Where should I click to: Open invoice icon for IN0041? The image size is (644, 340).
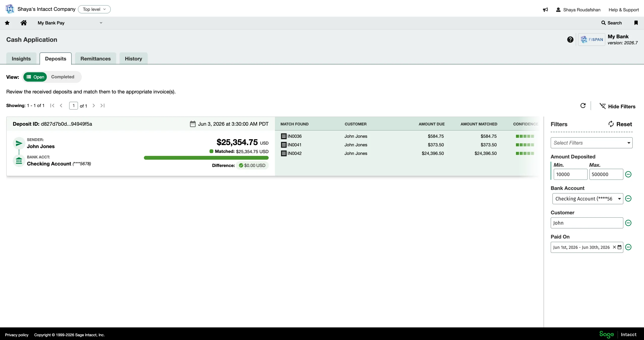[x=284, y=145]
